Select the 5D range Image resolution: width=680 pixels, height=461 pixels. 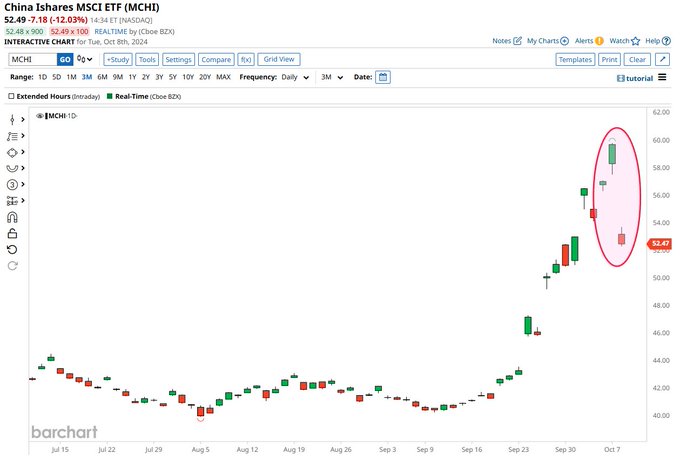point(56,77)
